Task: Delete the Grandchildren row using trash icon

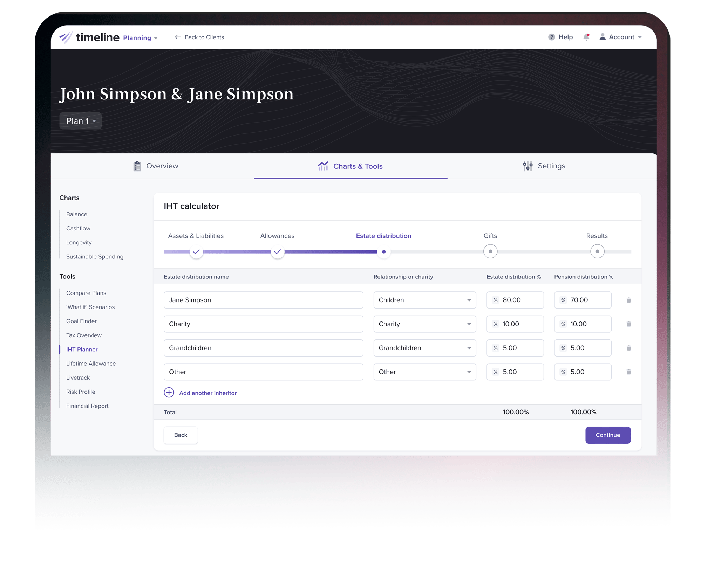Action: 628,348
